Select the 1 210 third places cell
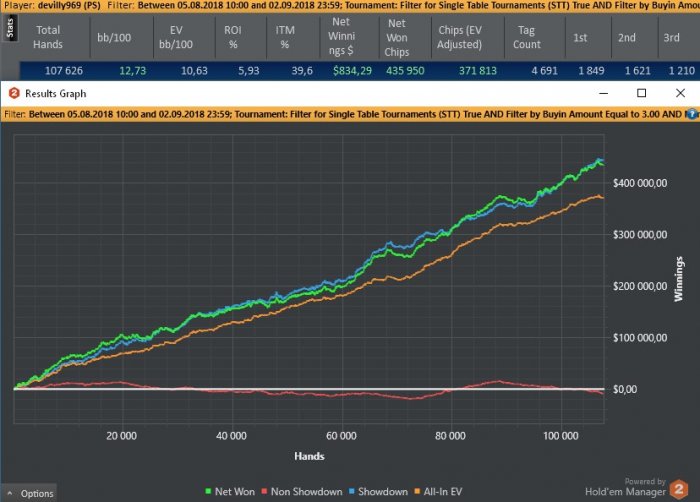The height and width of the screenshot is (502, 700). pyautogui.click(x=682, y=71)
